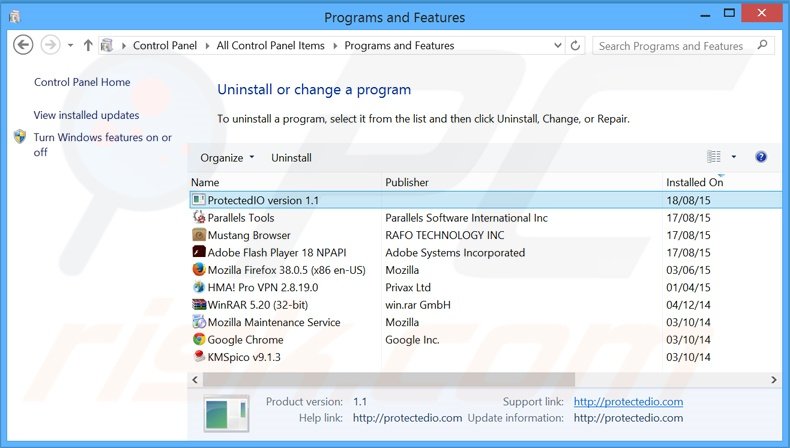The width and height of the screenshot is (790, 448).
Task: Click publisher Privax Ltd
Action: [408, 287]
